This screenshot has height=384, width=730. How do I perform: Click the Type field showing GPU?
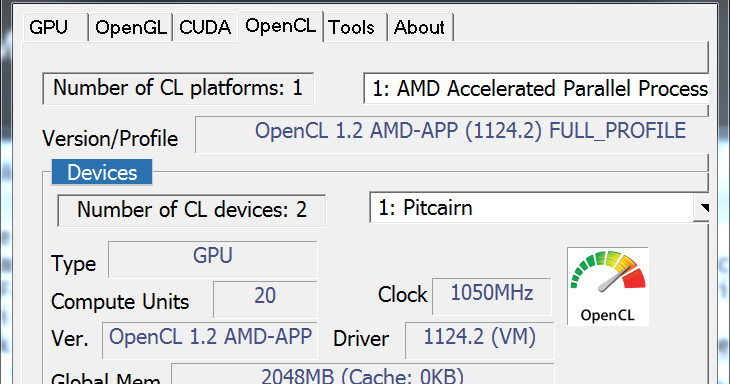click(212, 259)
